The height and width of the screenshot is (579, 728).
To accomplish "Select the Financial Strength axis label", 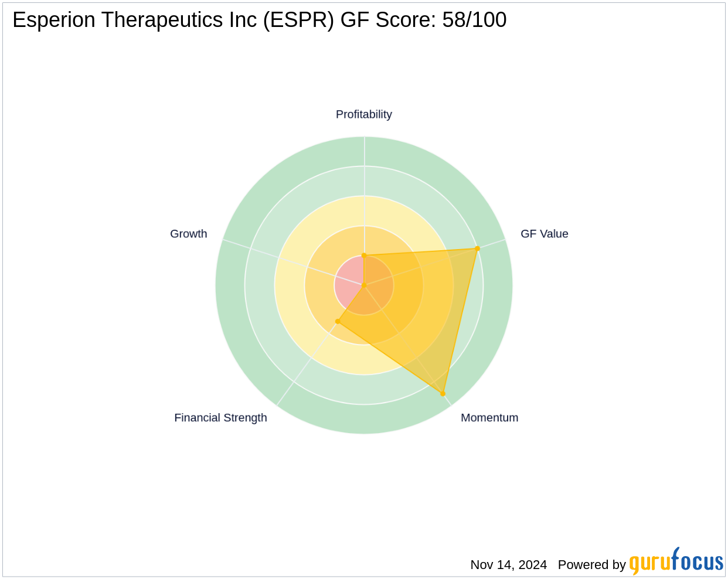I will [220, 418].
